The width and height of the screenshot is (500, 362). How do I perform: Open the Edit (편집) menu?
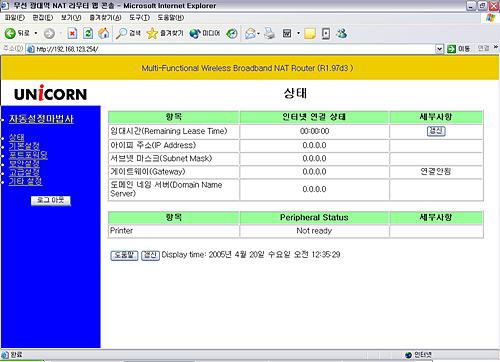pos(43,17)
